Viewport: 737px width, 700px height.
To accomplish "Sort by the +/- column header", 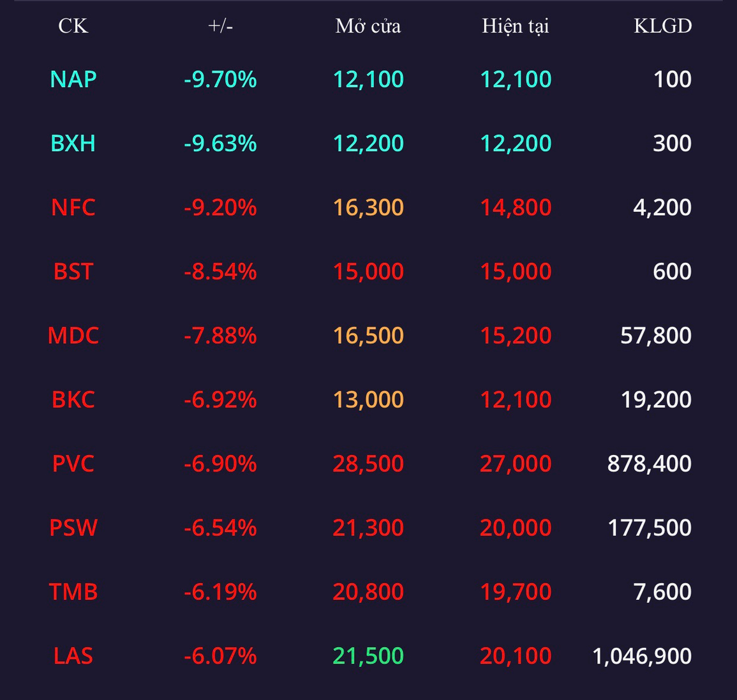I will click(x=220, y=26).
